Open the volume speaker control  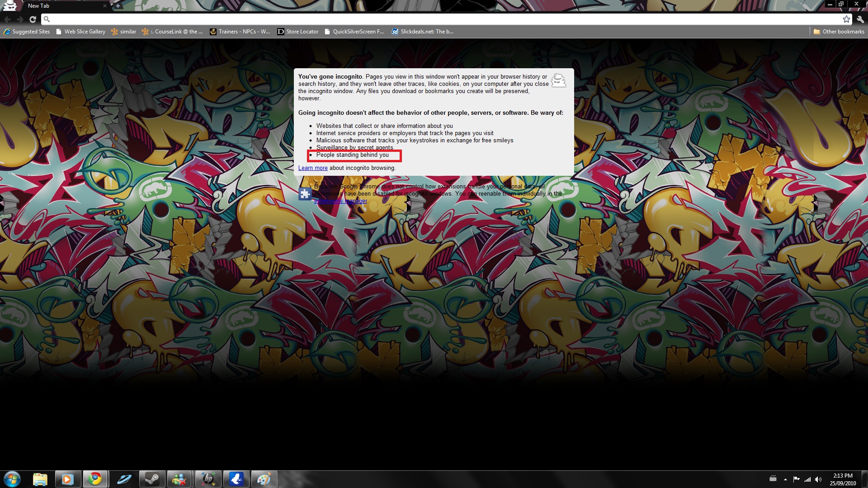[x=818, y=479]
